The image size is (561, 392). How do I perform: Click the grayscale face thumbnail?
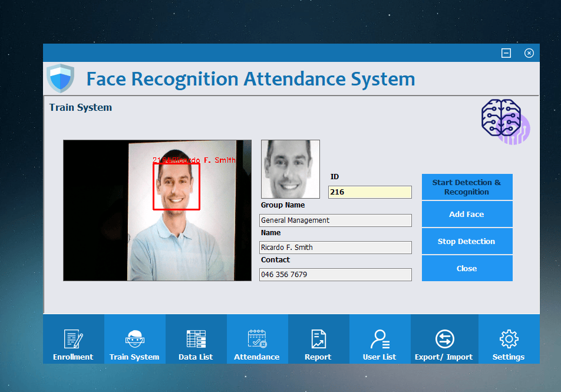[291, 169]
